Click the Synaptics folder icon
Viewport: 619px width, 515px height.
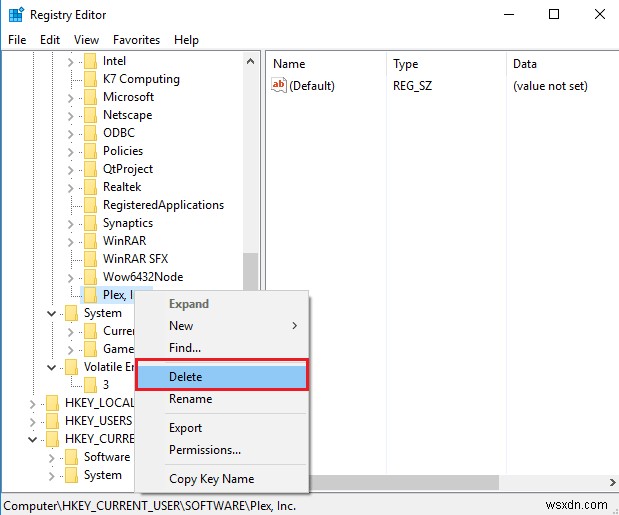[x=90, y=223]
